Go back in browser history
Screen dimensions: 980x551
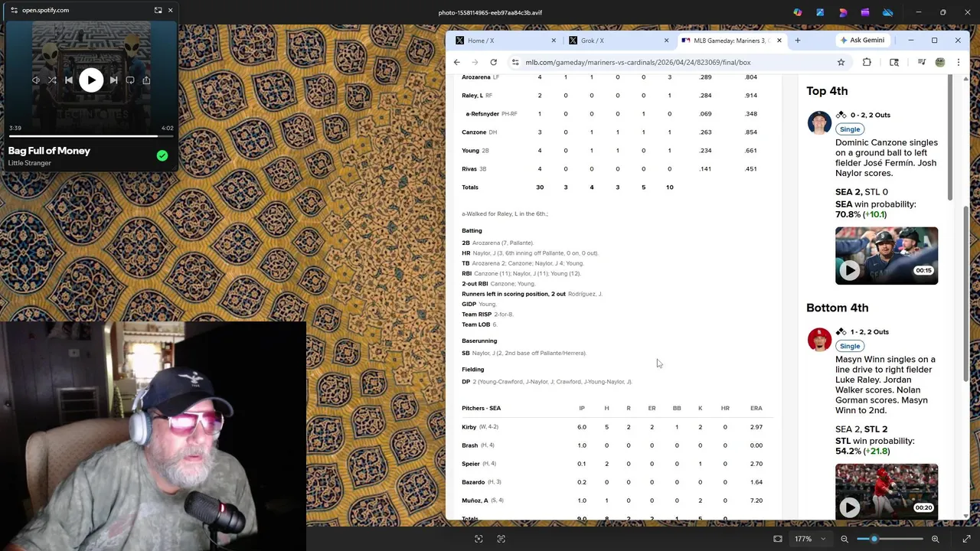point(457,62)
